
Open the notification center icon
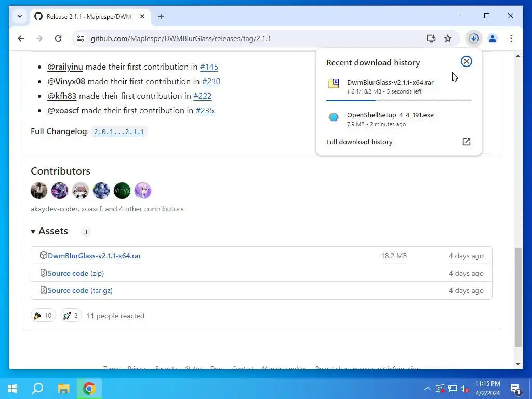pyautogui.click(x=515, y=389)
